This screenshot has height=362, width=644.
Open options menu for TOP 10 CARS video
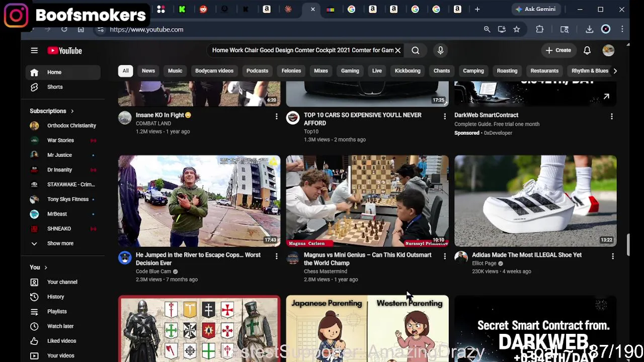tap(444, 117)
